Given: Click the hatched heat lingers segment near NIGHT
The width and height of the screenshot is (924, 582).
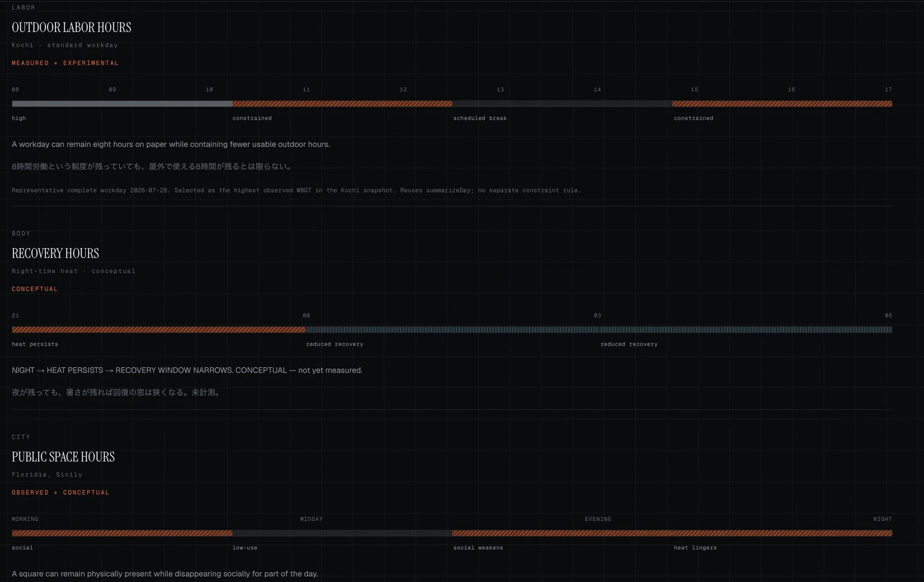Looking at the screenshot, I should coord(782,533).
